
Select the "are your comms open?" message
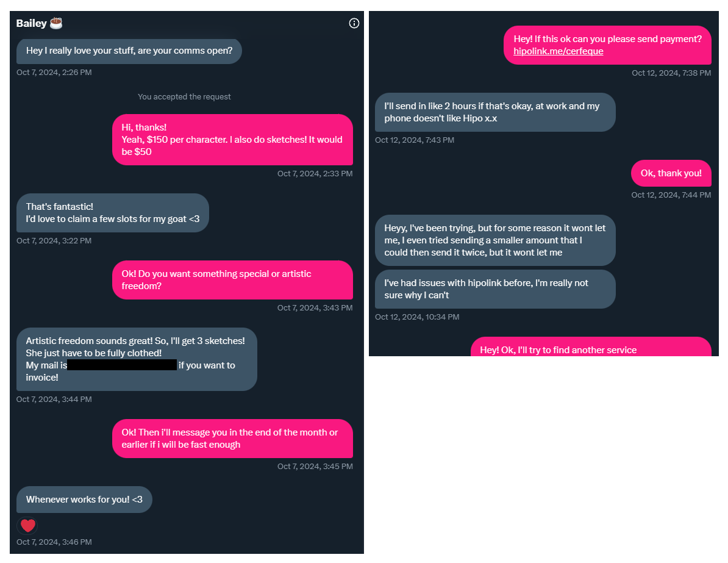129,51
